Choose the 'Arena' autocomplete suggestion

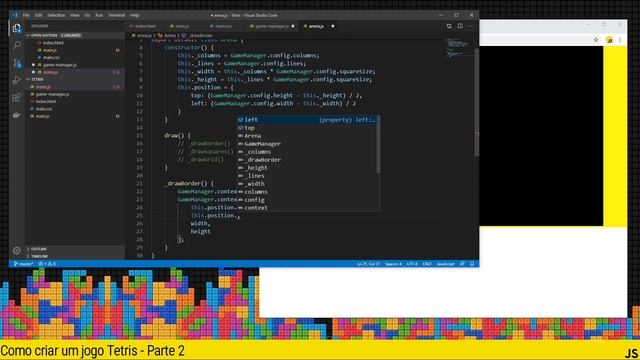click(307, 136)
